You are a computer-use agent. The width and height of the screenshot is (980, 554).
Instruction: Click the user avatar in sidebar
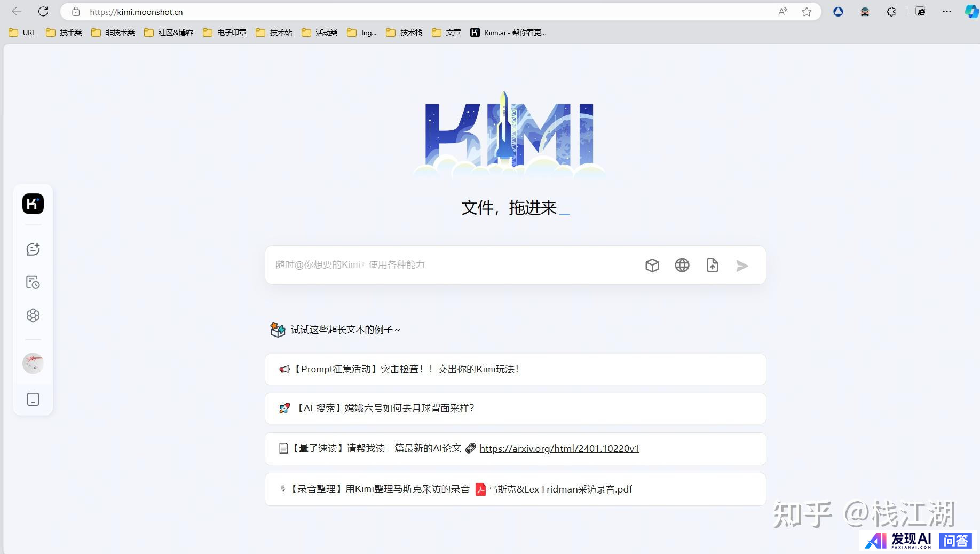(33, 363)
